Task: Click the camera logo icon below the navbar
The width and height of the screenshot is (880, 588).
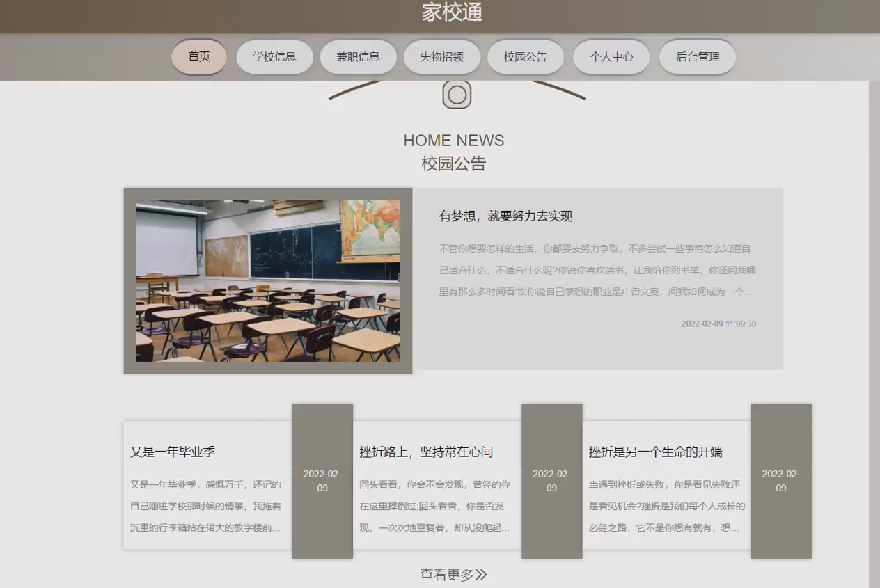Action: [456, 94]
